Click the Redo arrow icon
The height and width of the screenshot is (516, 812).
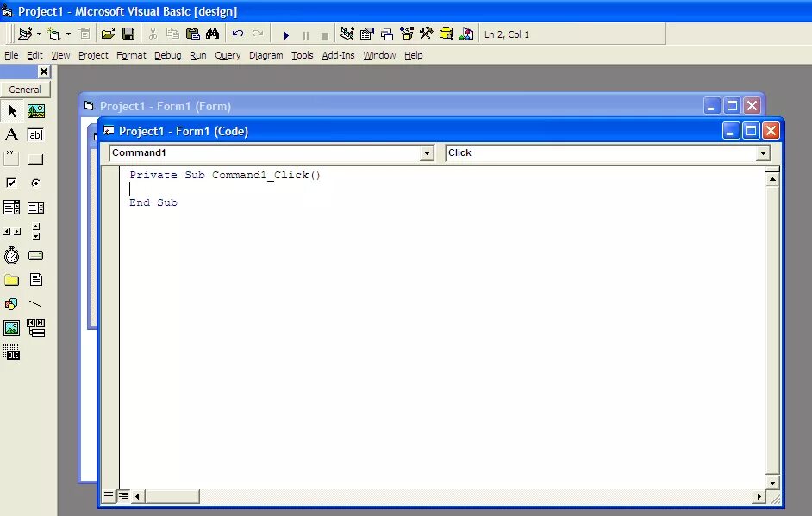258,34
